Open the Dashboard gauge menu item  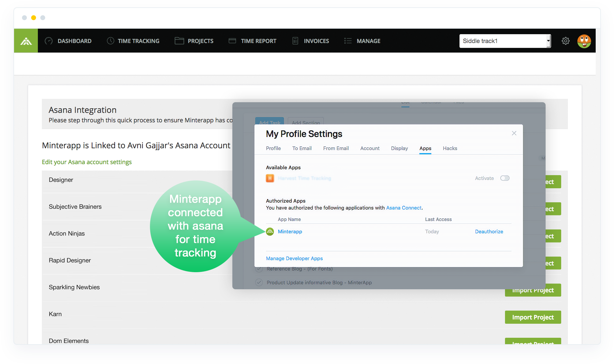click(68, 41)
